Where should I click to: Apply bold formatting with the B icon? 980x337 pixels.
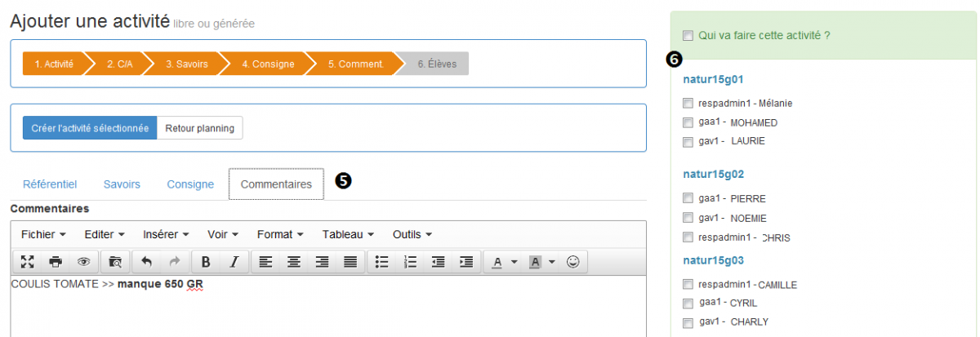(206, 262)
